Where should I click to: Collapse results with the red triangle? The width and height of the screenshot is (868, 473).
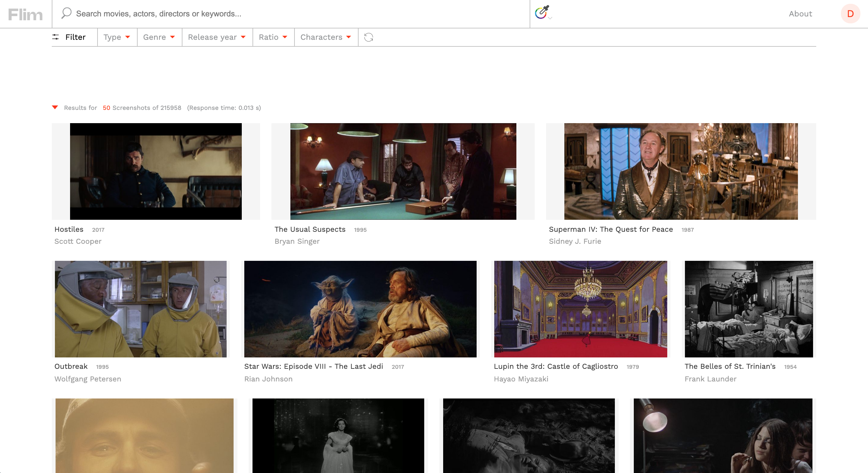click(x=55, y=108)
